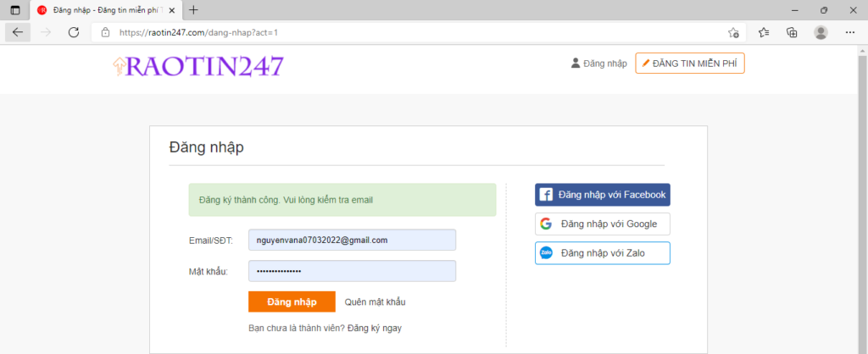Screen dimensions: 868x354
Task: Click the Quên mật khẩu link
Action: click(x=376, y=302)
